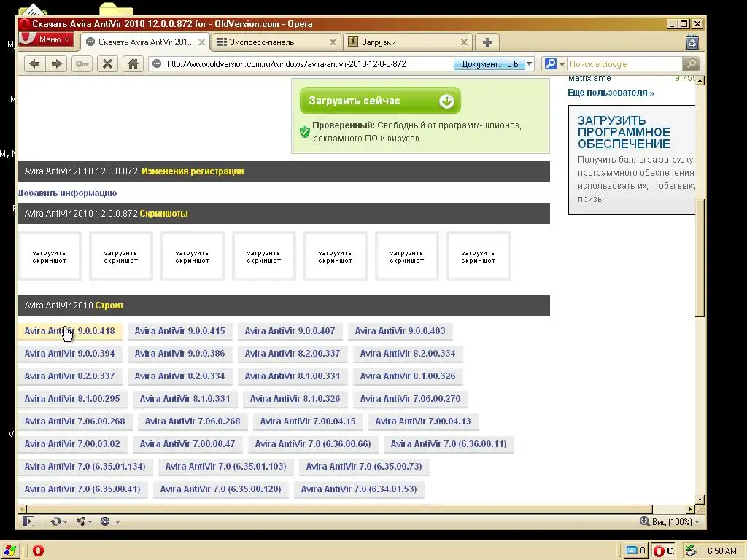The width and height of the screenshot is (747, 560).
Task: Click vertical scrollbar up arrow
Action: pyautogui.click(x=700, y=81)
